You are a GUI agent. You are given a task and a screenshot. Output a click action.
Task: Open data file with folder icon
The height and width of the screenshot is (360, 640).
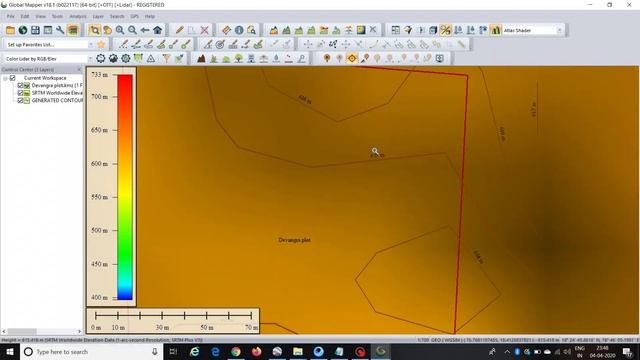pos(10,30)
